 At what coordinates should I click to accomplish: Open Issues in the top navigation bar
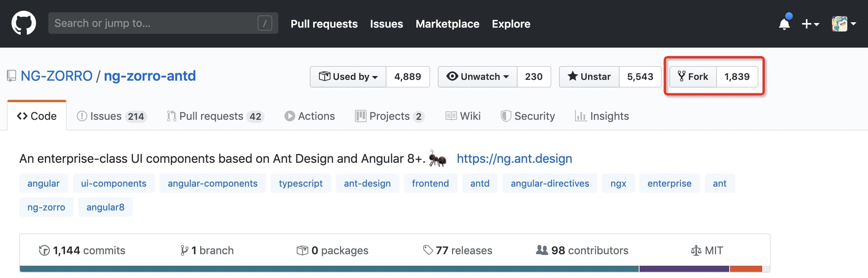pos(386,24)
